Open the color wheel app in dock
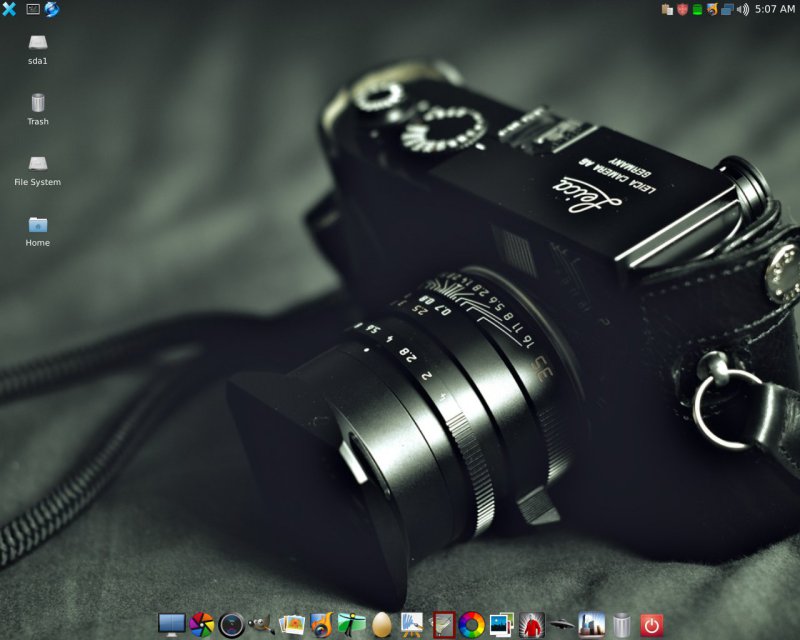This screenshot has width=800, height=640. coord(471,625)
